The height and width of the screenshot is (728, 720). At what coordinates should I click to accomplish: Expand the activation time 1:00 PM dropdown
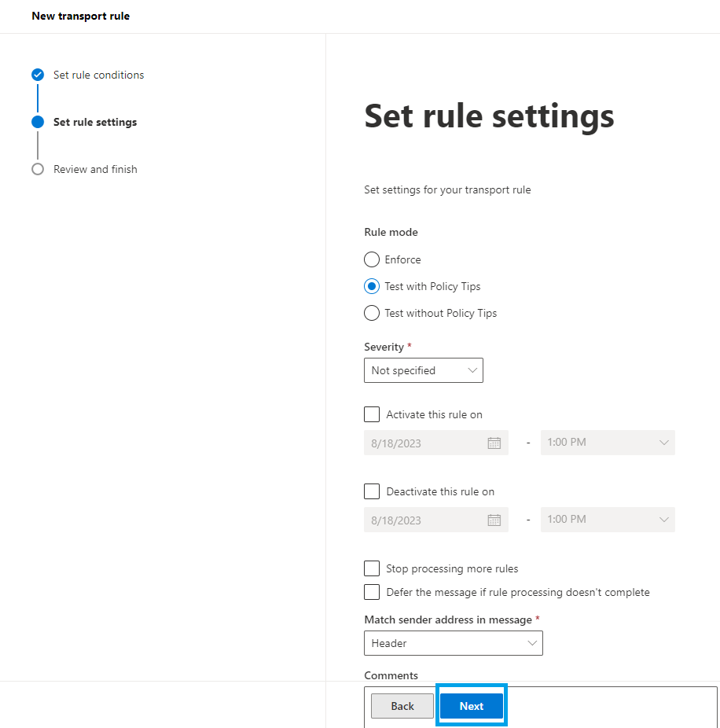pos(608,443)
